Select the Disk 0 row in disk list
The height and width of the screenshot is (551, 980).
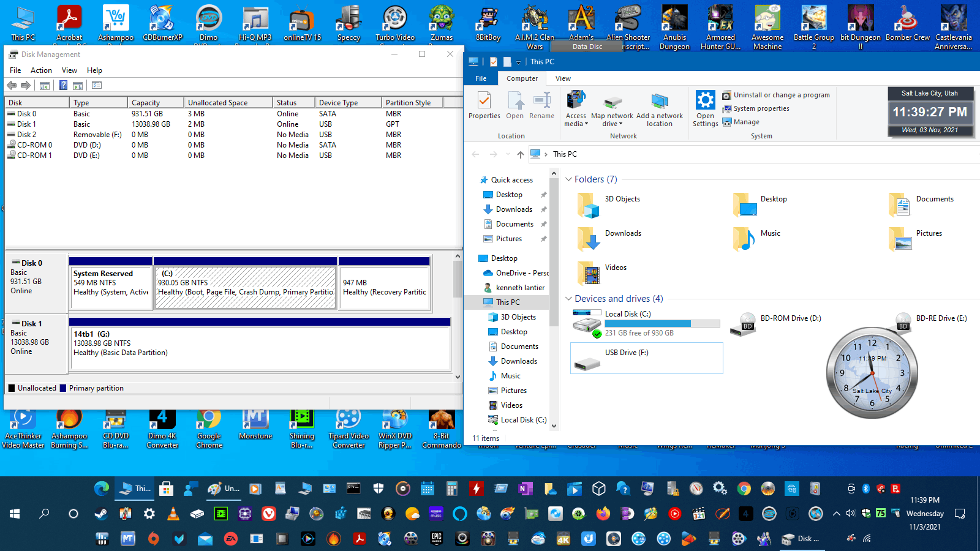pyautogui.click(x=233, y=114)
